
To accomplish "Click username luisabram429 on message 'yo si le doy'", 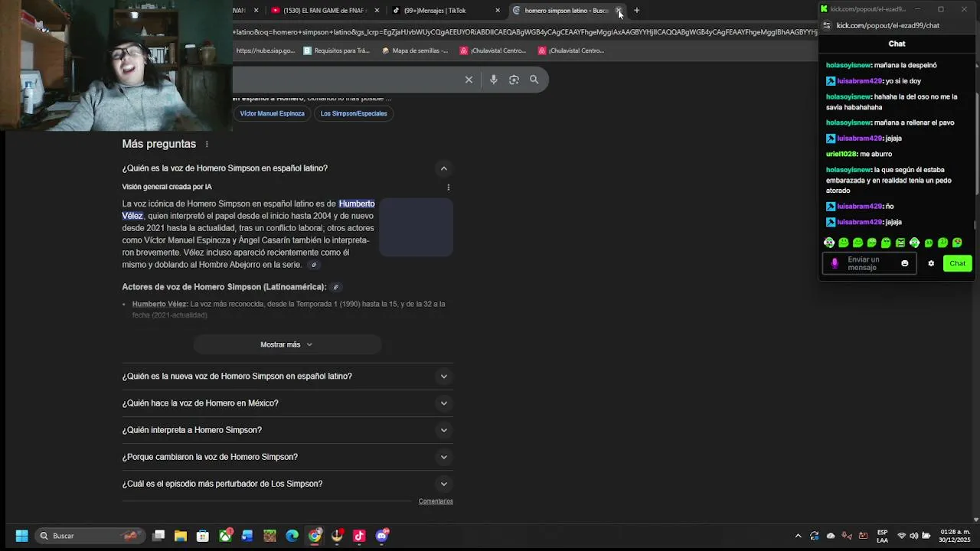I will (859, 81).
